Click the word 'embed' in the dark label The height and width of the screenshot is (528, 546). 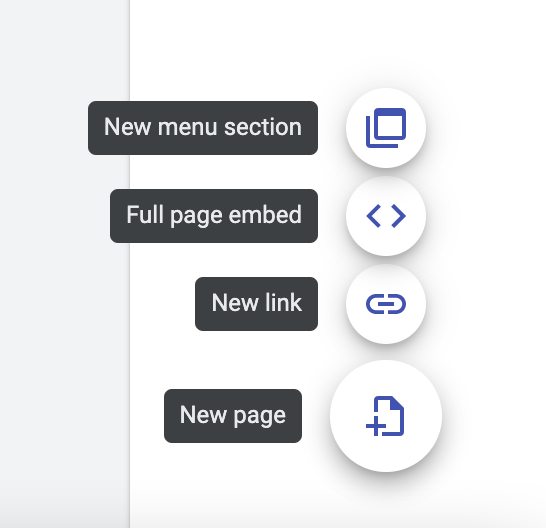tap(265, 215)
